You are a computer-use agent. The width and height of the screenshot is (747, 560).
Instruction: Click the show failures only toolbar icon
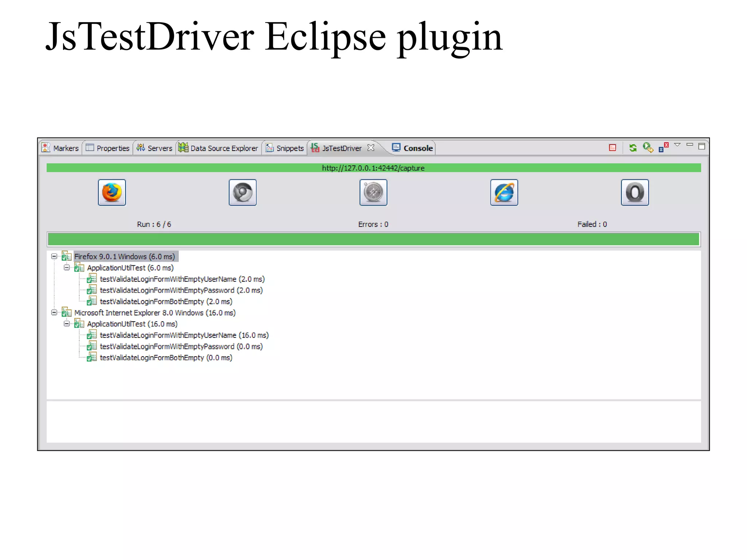coord(663,147)
